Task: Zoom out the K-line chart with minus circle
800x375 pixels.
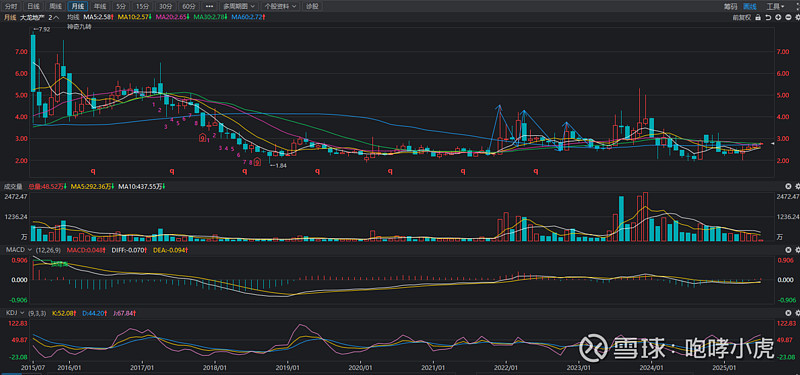Action: tap(788, 17)
